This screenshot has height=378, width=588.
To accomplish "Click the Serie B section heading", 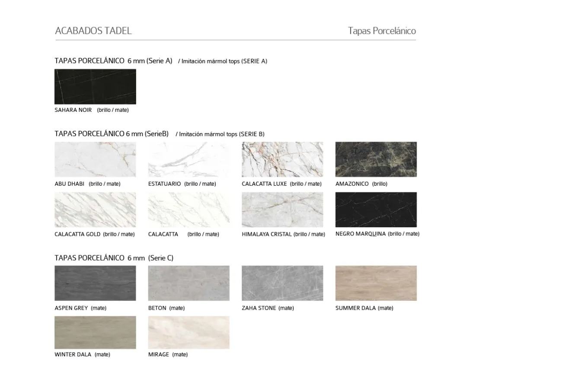I will 112,134.
